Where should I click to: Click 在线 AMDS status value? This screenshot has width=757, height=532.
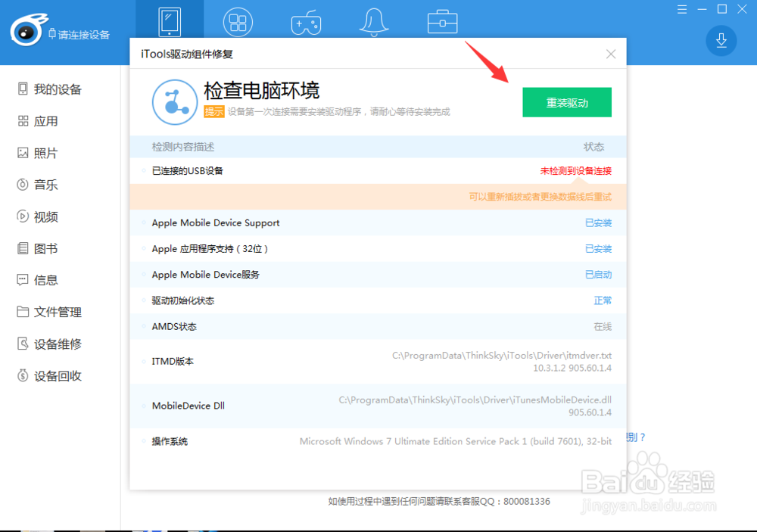coord(603,327)
